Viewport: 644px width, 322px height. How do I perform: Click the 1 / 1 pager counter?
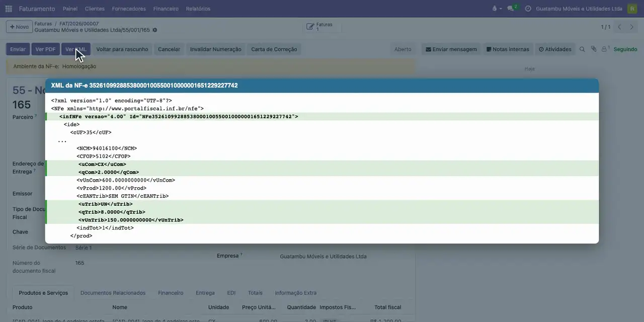click(606, 27)
